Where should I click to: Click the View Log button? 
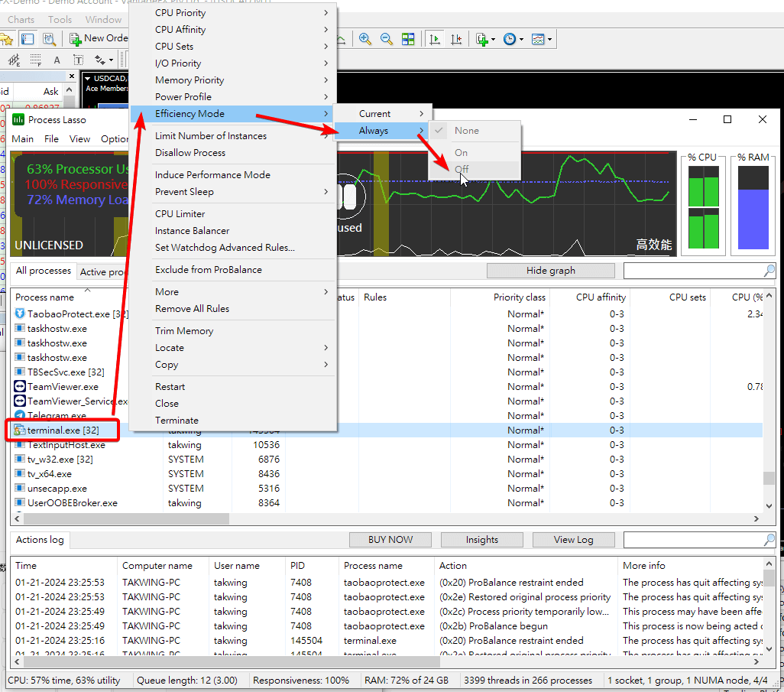click(574, 540)
